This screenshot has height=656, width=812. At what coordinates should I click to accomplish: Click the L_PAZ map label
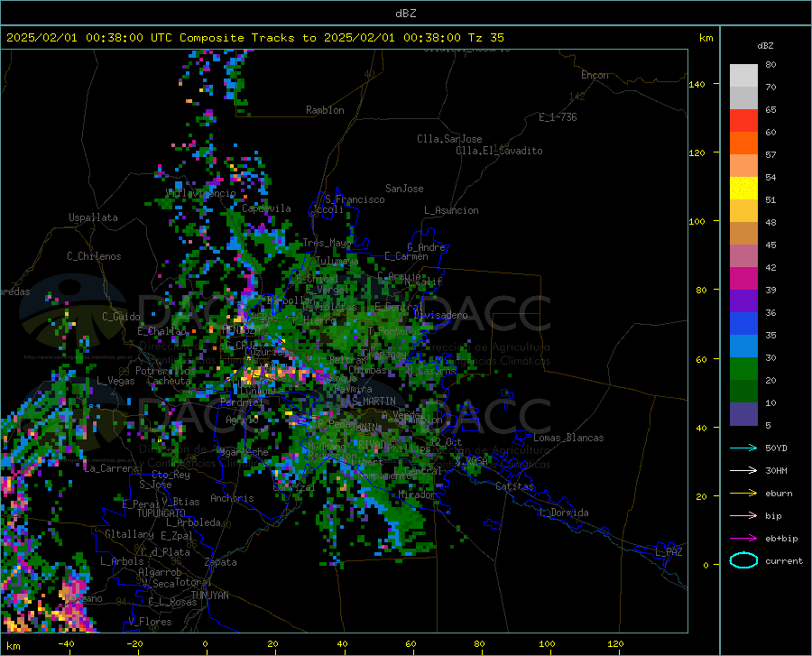(669, 552)
